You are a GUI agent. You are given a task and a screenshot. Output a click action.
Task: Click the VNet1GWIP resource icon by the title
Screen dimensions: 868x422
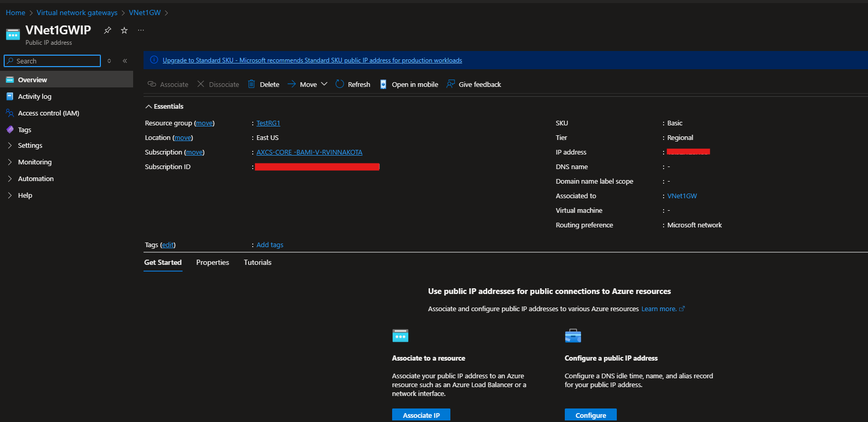point(13,35)
